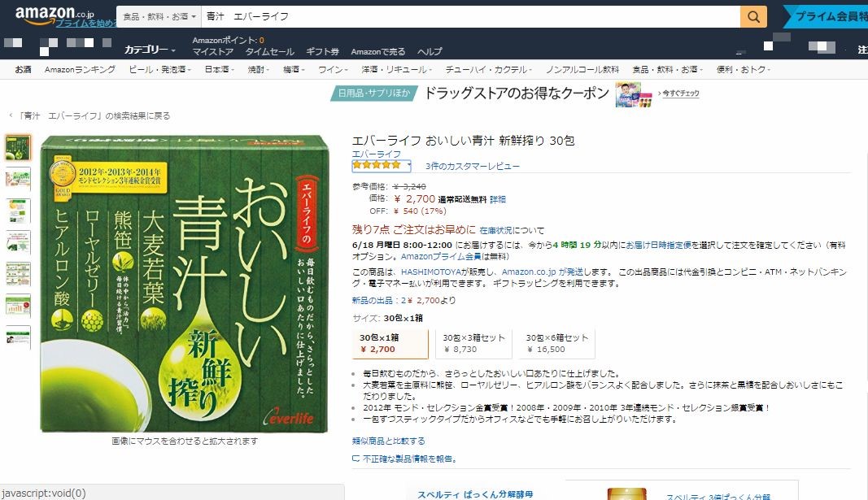Screen dimensions: 868x500
Task: Open the タイムセール nav item
Action: pyautogui.click(x=269, y=51)
